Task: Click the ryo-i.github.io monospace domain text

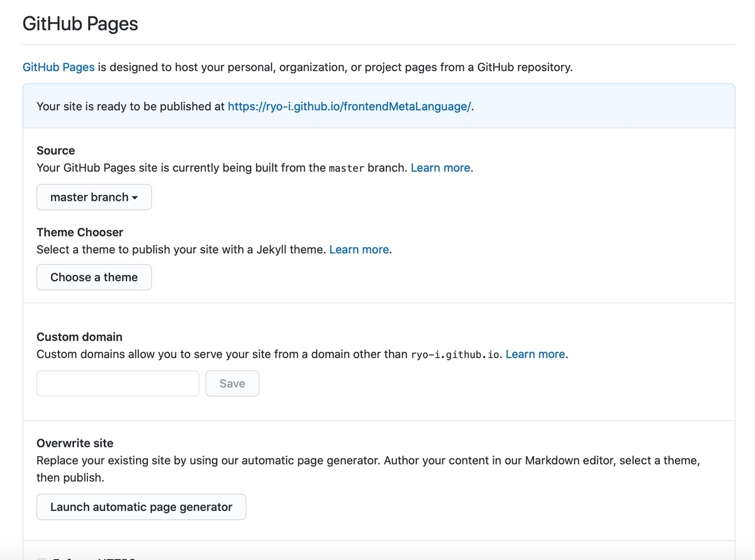Action: pyautogui.click(x=456, y=355)
